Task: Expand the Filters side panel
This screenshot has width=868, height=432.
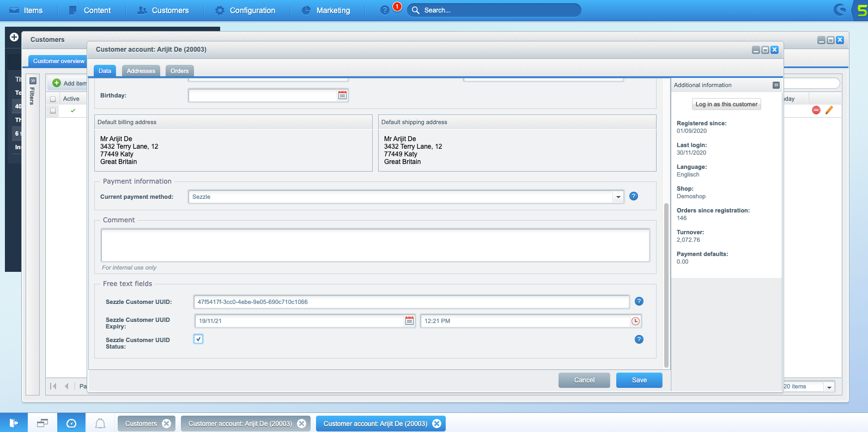Action: pos(33,81)
